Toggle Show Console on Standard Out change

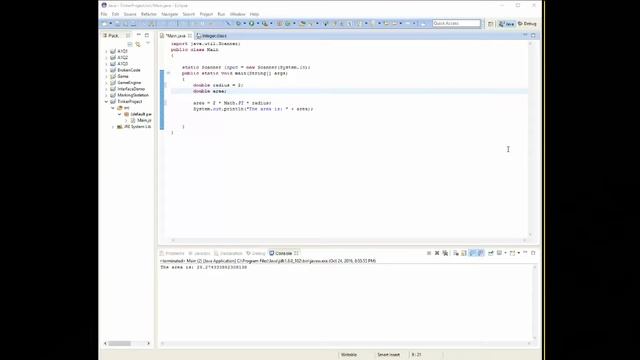(473, 253)
